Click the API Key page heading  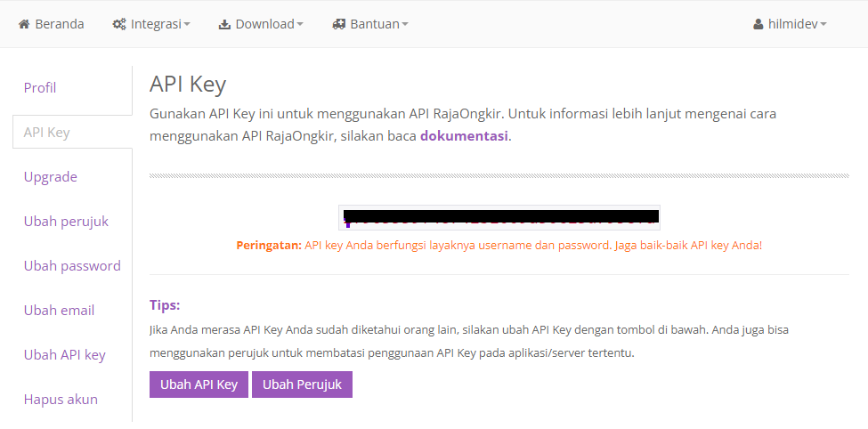coord(188,85)
